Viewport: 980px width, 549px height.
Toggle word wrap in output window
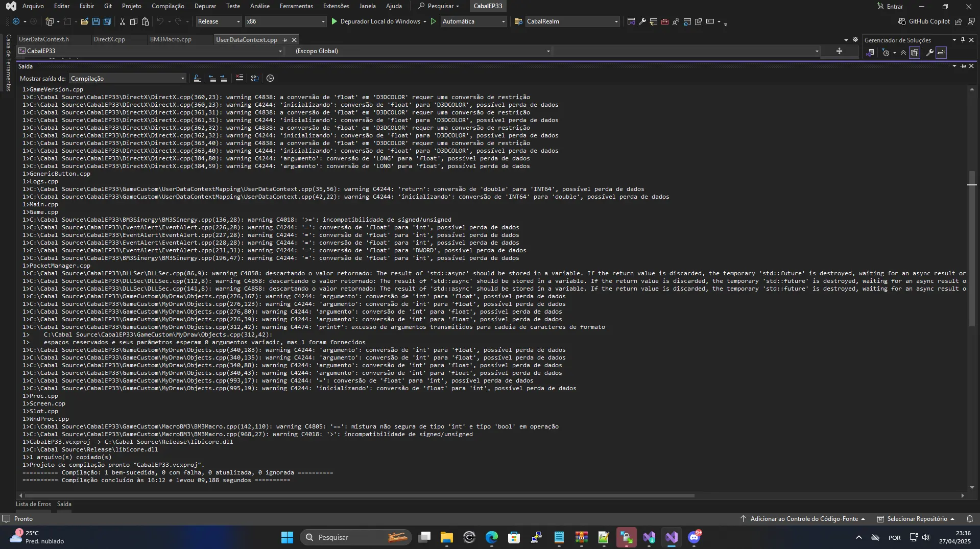(255, 78)
